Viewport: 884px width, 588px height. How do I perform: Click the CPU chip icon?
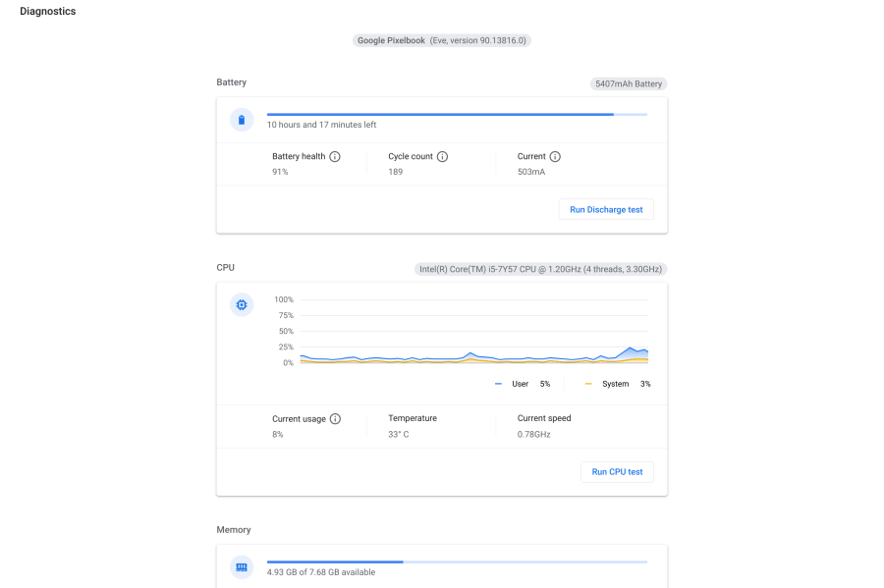tap(241, 305)
